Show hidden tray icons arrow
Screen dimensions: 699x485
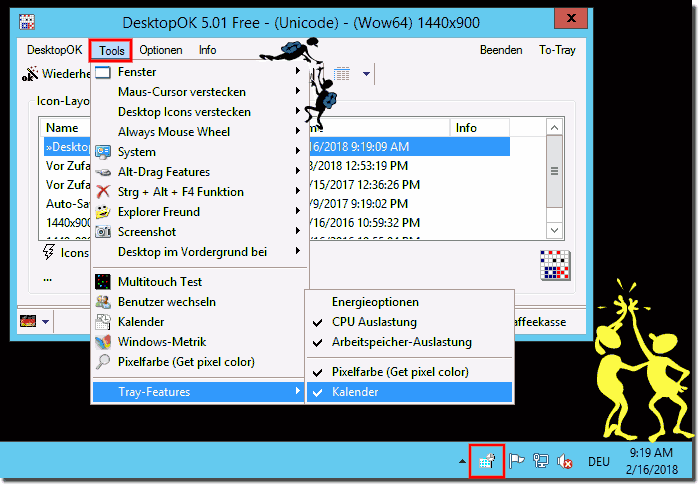pos(462,461)
